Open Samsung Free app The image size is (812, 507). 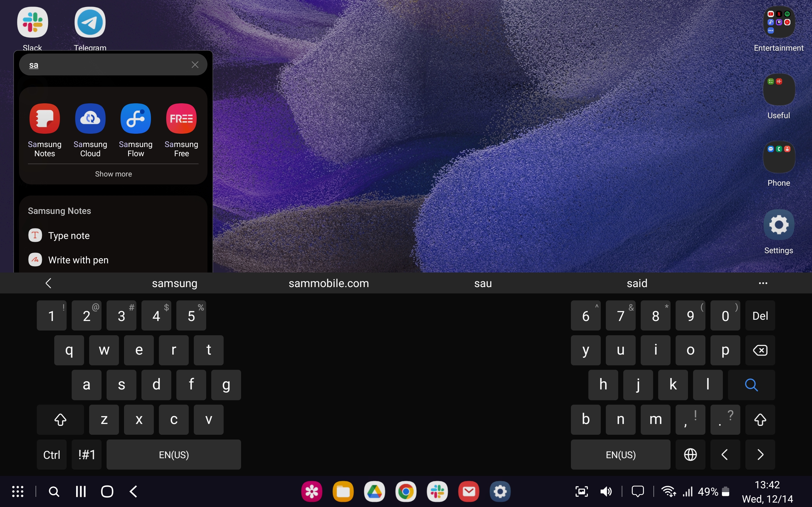click(x=181, y=119)
